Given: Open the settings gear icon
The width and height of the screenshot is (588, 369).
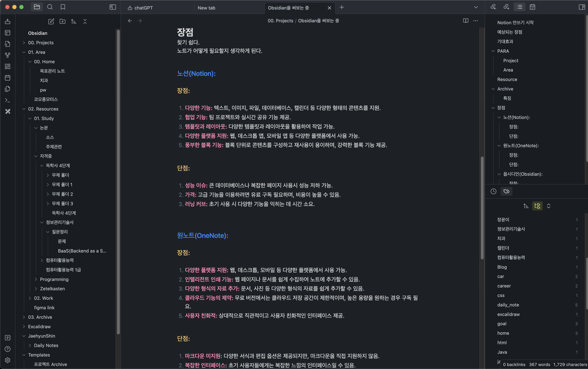Looking at the screenshot, I should tap(8, 360).
